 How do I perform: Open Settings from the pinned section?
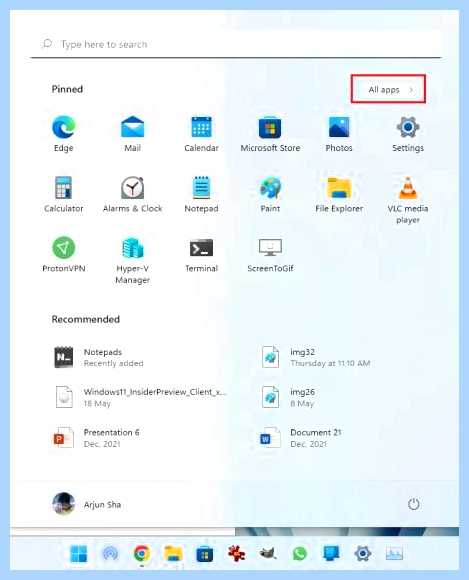click(x=408, y=134)
